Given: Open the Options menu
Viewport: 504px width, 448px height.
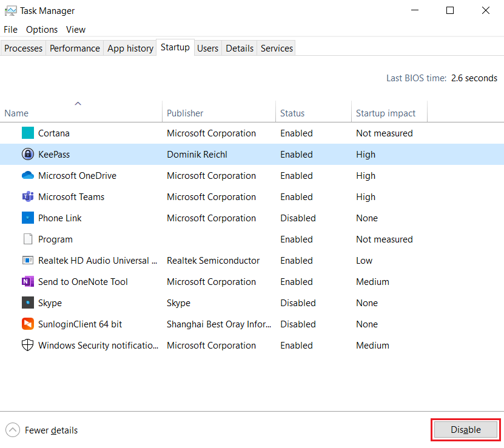Looking at the screenshot, I should point(41,29).
